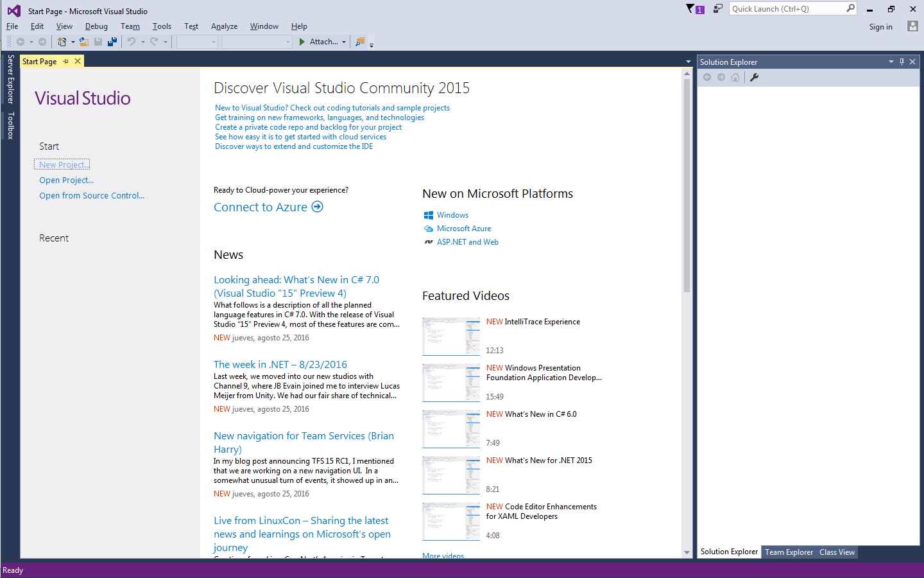Click the Navigate Forward toolbar arrow

tap(42, 42)
